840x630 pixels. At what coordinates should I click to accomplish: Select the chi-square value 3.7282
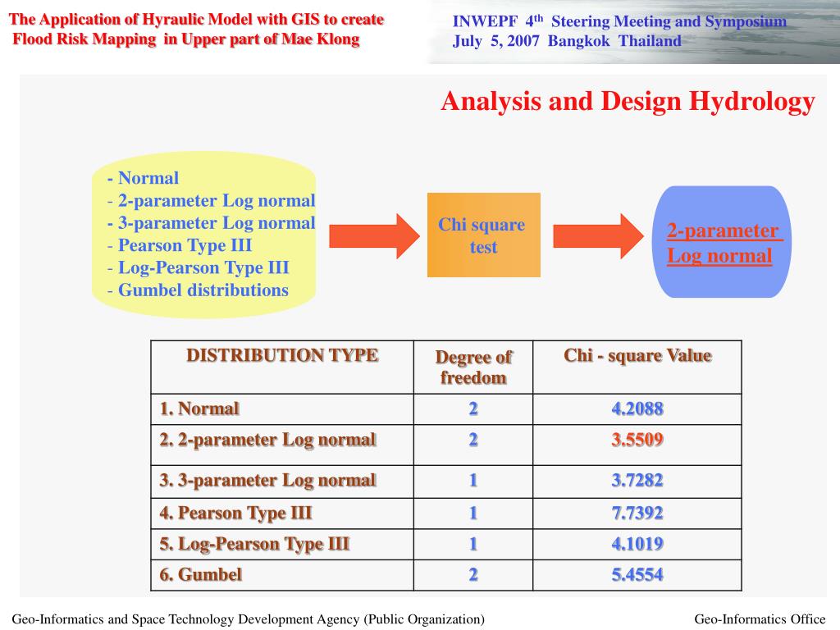[x=637, y=481]
